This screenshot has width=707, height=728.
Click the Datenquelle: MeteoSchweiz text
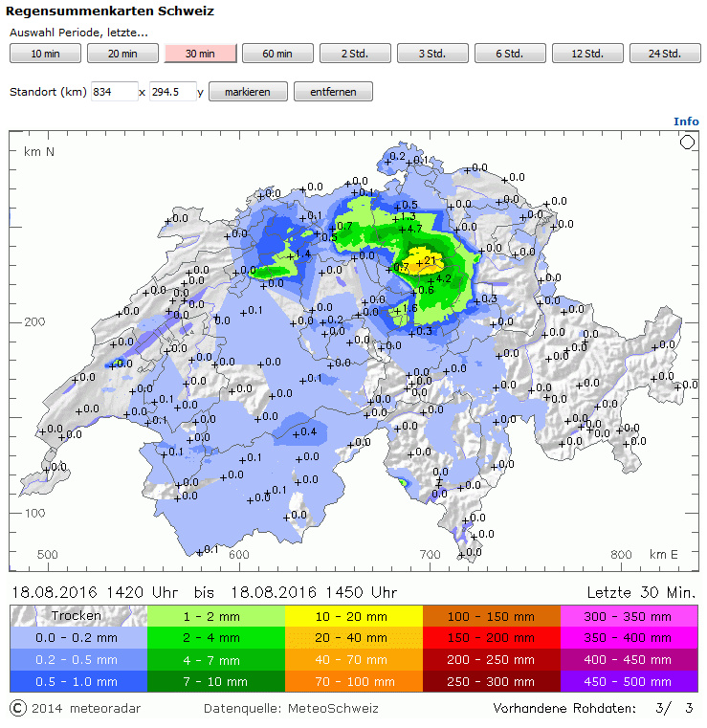click(291, 709)
